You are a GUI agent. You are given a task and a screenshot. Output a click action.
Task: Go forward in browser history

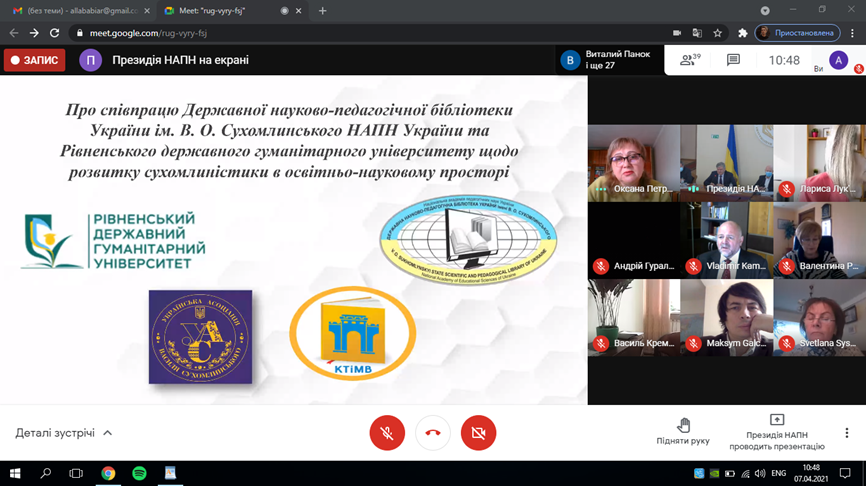[x=34, y=33]
